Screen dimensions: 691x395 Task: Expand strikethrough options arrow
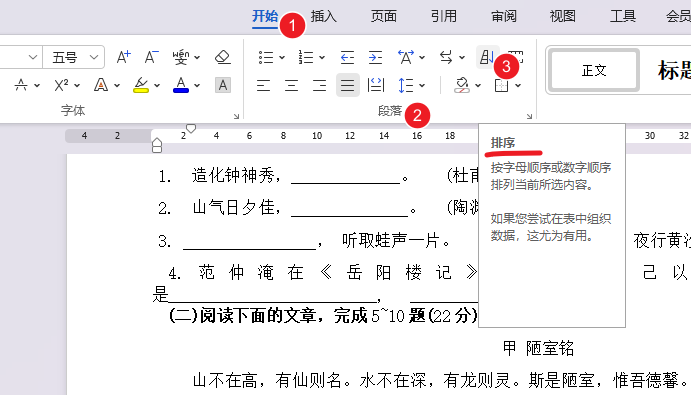point(37,85)
